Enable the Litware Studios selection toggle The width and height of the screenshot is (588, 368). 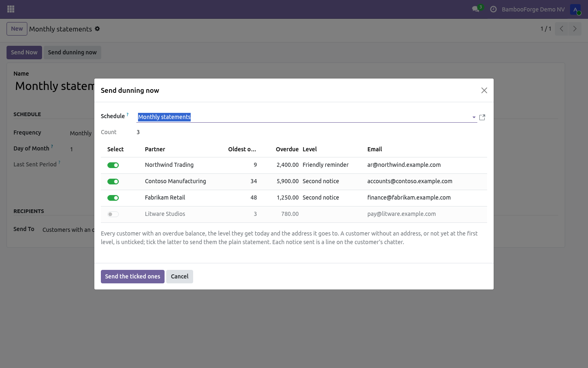(x=113, y=214)
